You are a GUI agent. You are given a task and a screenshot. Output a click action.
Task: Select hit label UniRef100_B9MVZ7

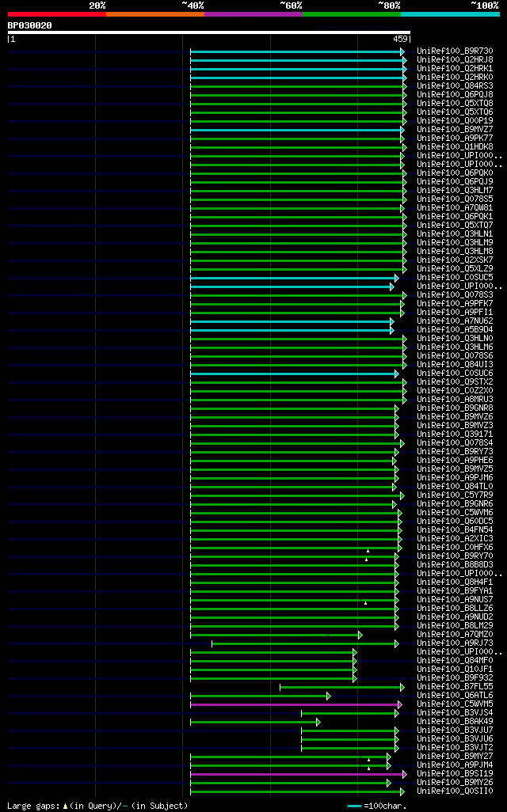coord(456,130)
